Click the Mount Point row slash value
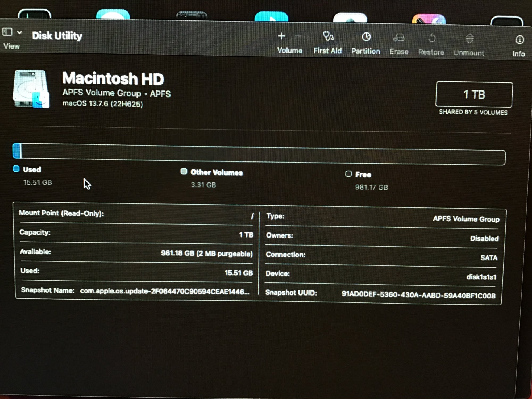 click(252, 216)
